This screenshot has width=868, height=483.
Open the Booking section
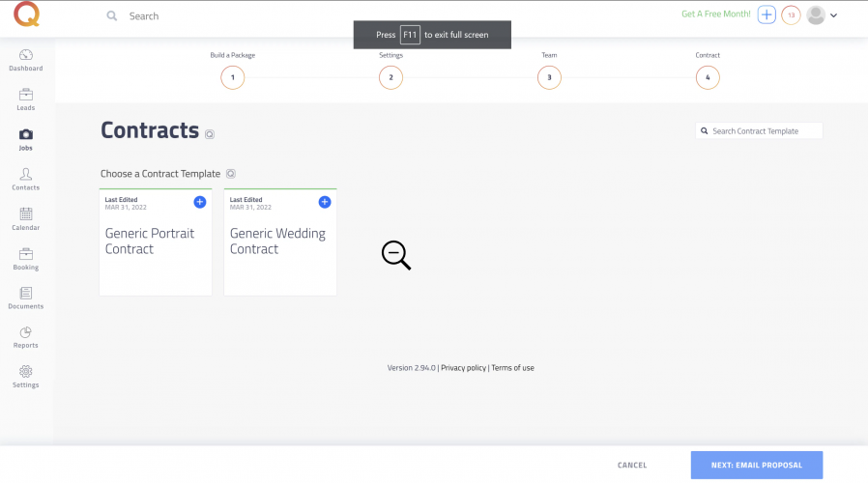26,258
